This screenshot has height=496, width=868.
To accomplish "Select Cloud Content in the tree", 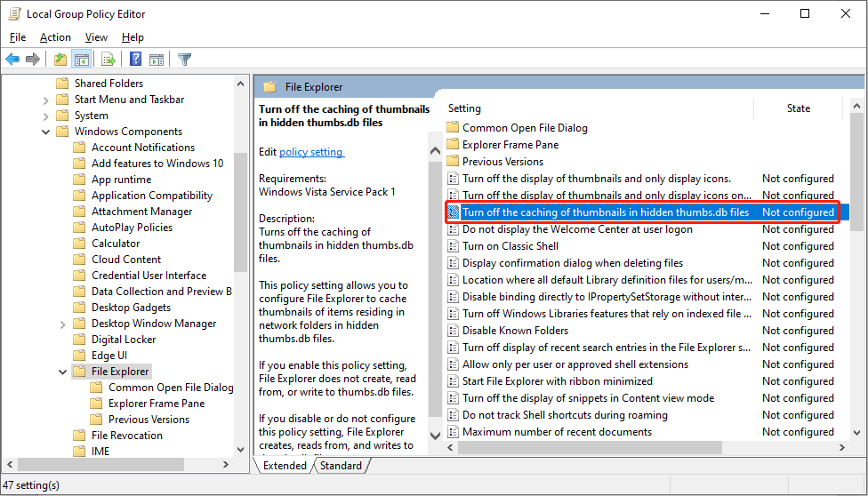I will [x=126, y=260].
